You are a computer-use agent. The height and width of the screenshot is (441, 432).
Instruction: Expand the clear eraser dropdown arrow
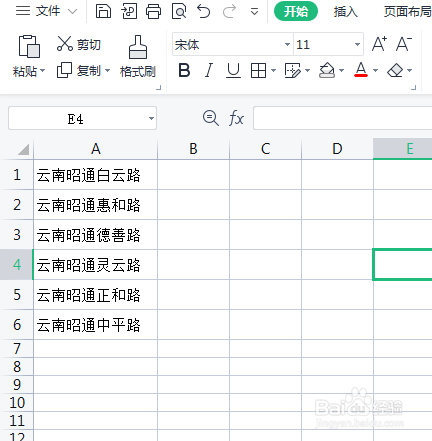pyautogui.click(x=409, y=70)
